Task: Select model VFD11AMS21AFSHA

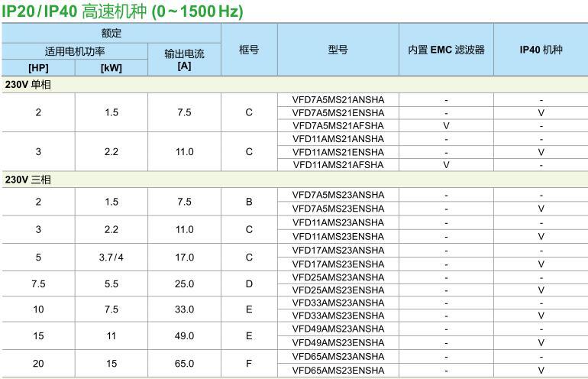Action: coord(338,165)
